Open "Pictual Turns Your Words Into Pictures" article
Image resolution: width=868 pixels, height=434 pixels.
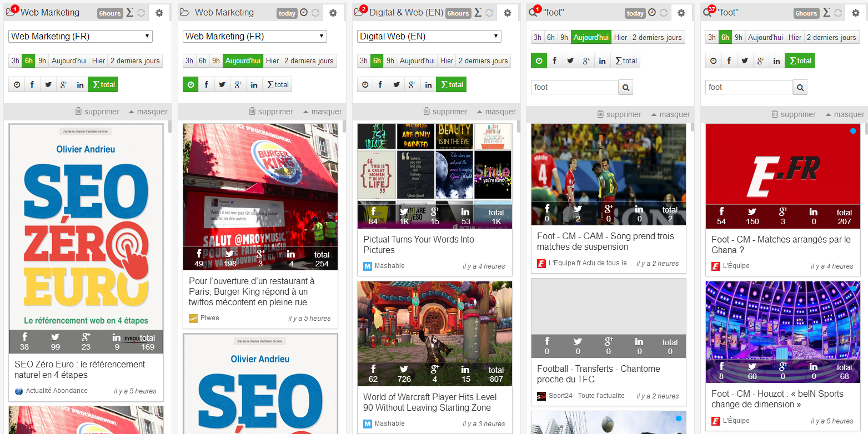pos(419,245)
